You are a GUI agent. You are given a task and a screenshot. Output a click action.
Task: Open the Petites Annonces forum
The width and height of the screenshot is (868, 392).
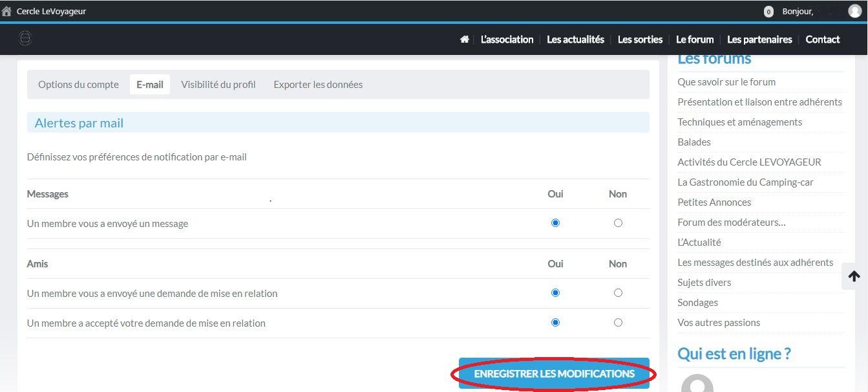point(714,202)
